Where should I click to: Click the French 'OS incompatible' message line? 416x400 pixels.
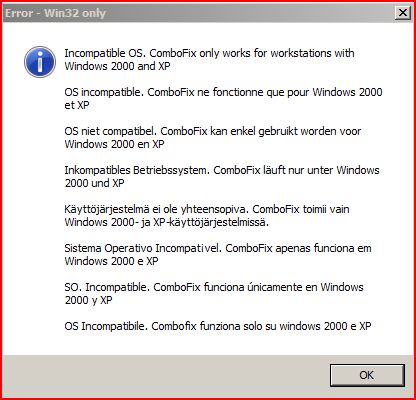click(x=223, y=92)
